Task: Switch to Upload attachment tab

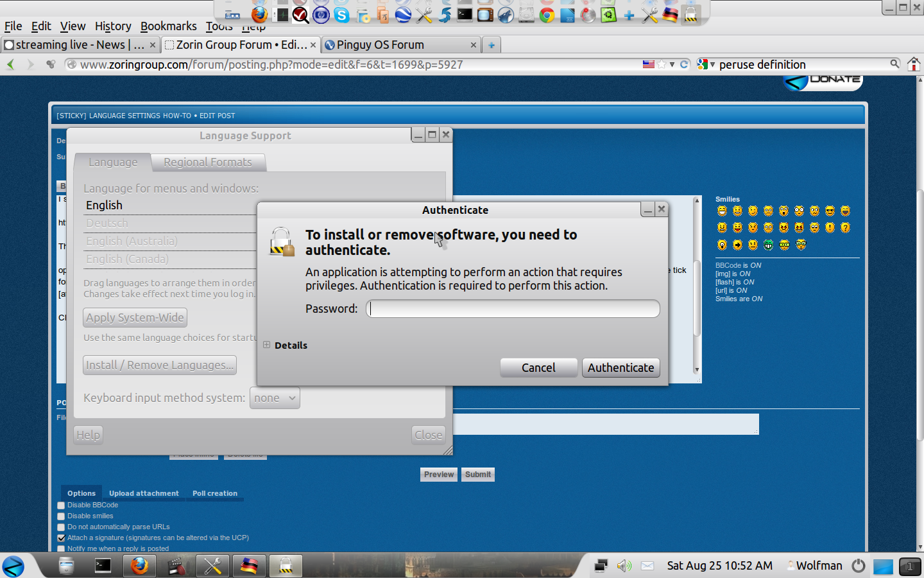Action: click(x=144, y=493)
